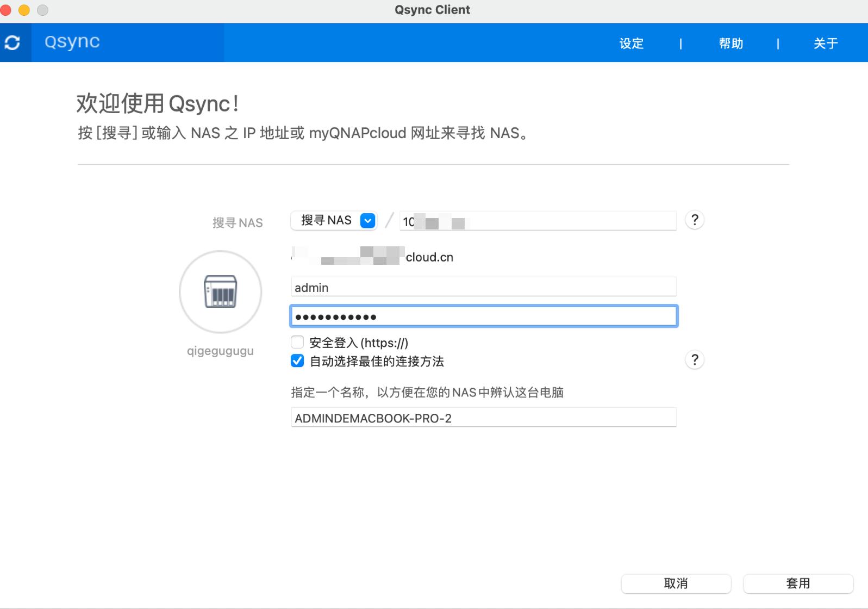Minimize the Qsync Client window

click(x=24, y=10)
